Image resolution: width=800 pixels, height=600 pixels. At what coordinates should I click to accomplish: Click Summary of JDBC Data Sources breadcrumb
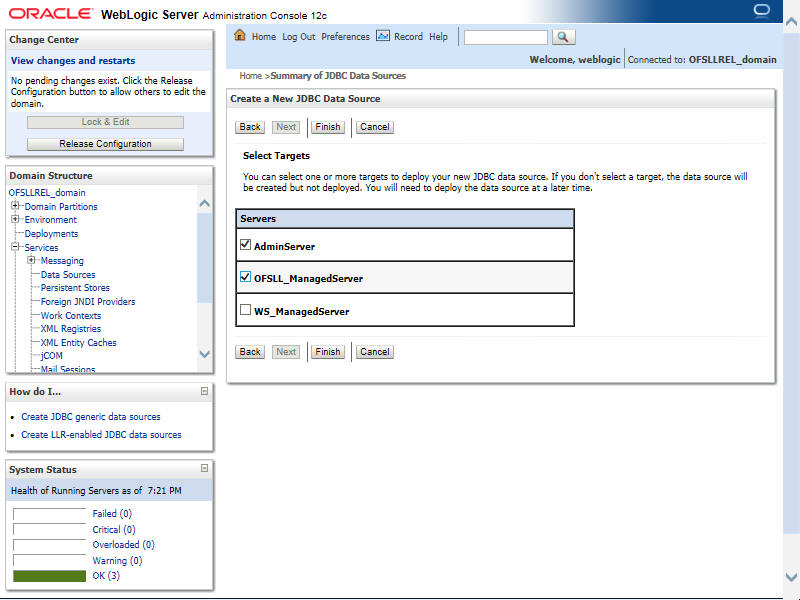[338, 76]
